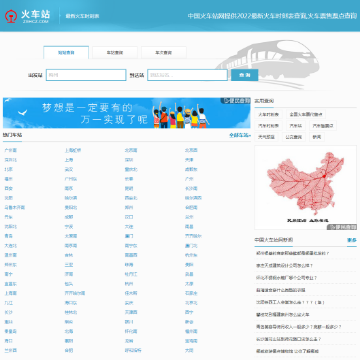Open the 青岛 station link
The width and height of the screenshot is (360, 360).
tap(8, 236)
